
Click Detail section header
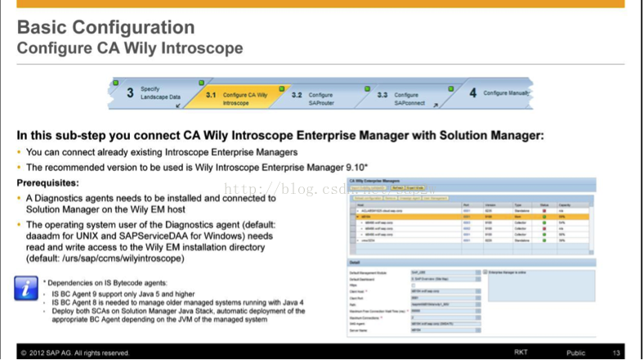(x=472, y=262)
